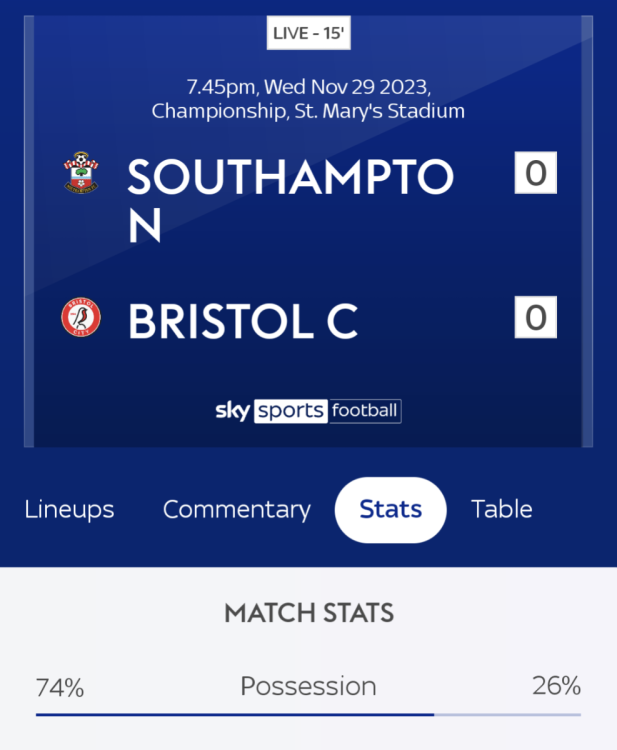Go to the Table tab
Screen dimensions: 617x750
[502, 509]
